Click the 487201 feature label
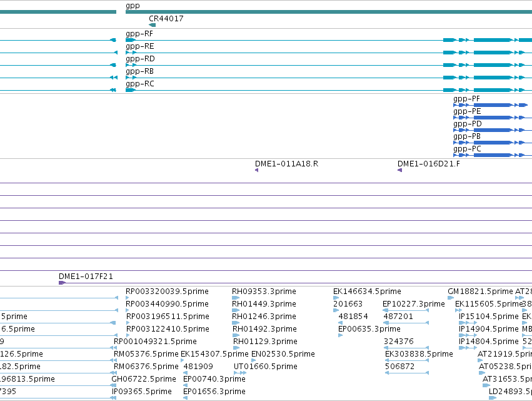 pyautogui.click(x=398, y=317)
